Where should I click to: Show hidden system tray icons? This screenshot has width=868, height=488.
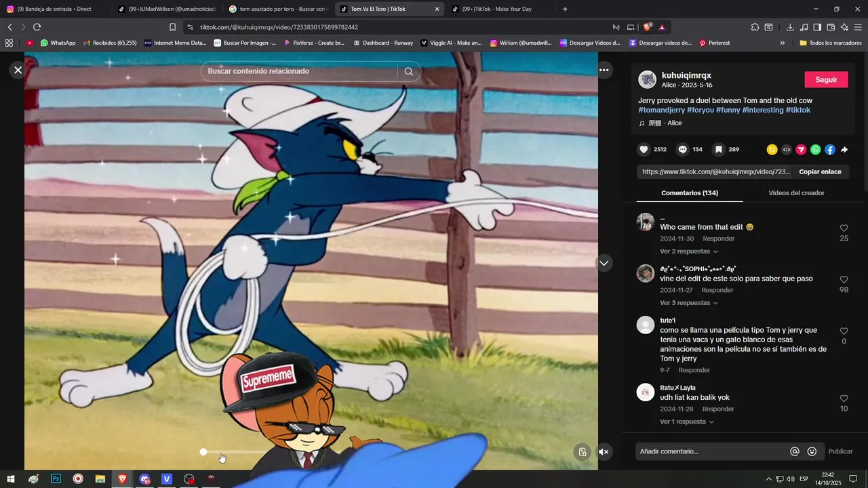(x=768, y=479)
